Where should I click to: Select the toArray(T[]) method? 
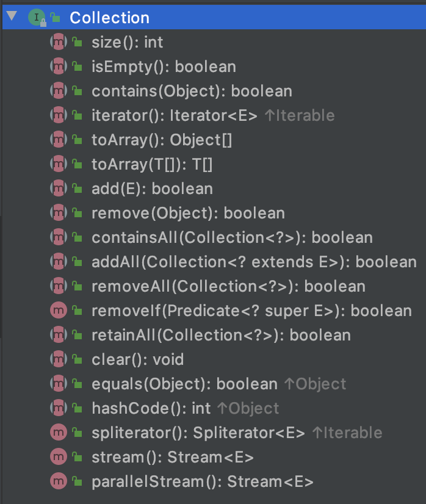[x=151, y=164]
